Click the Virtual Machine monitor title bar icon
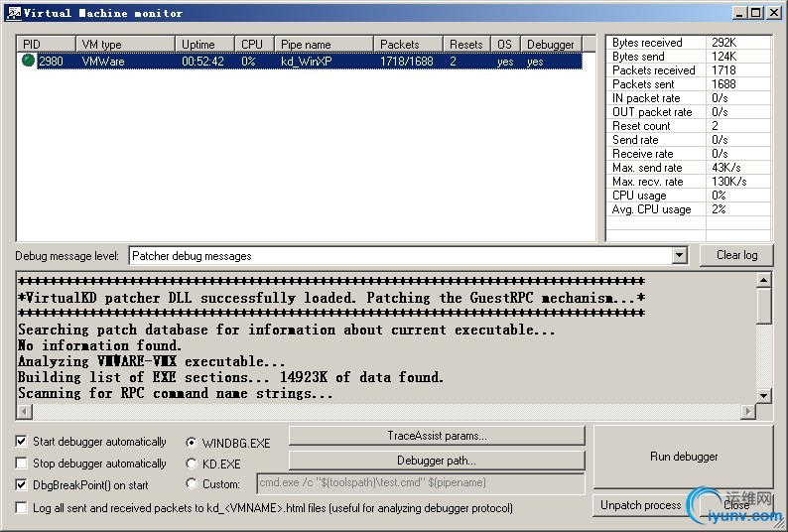 14,13
